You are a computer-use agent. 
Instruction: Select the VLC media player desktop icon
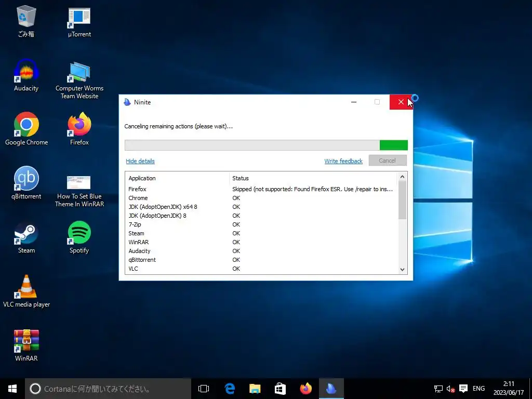[x=26, y=291]
